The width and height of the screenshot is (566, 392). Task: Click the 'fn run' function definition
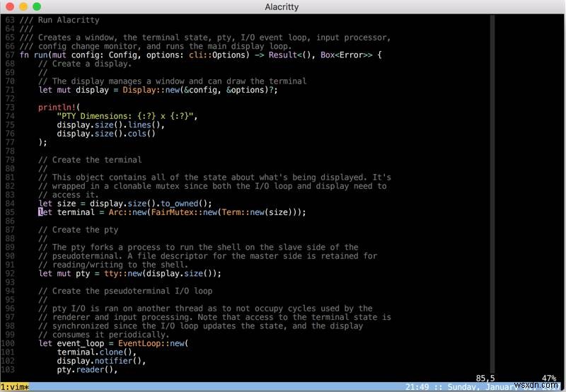pyautogui.click(x=33, y=55)
